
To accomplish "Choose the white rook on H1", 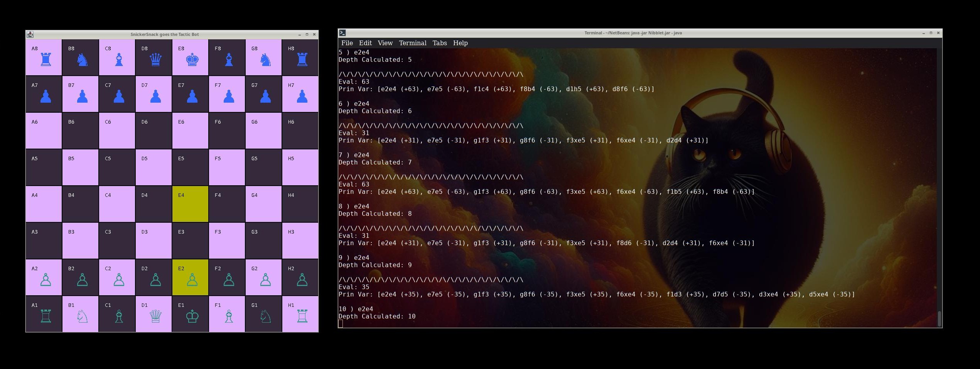I will [x=302, y=317].
